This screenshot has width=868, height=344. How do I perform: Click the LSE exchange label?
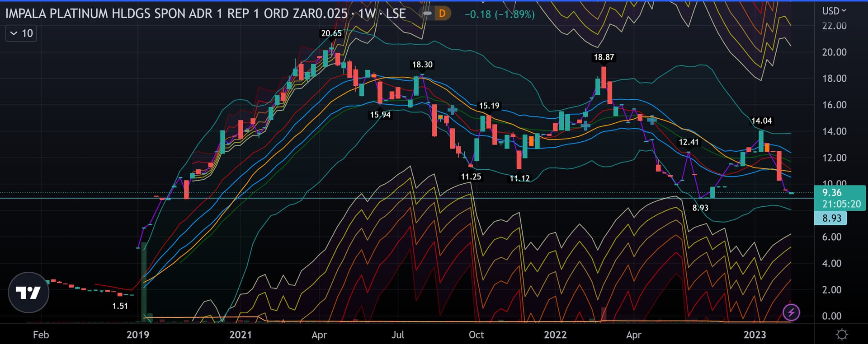tap(396, 14)
